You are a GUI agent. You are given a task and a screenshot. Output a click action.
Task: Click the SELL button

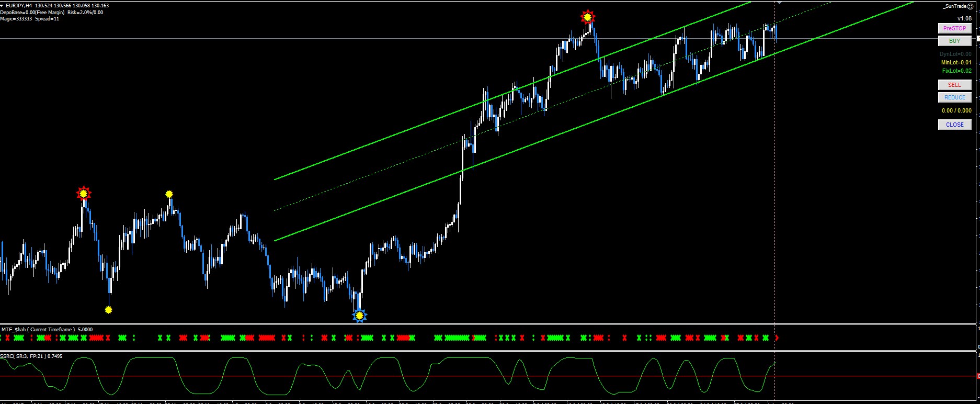954,85
